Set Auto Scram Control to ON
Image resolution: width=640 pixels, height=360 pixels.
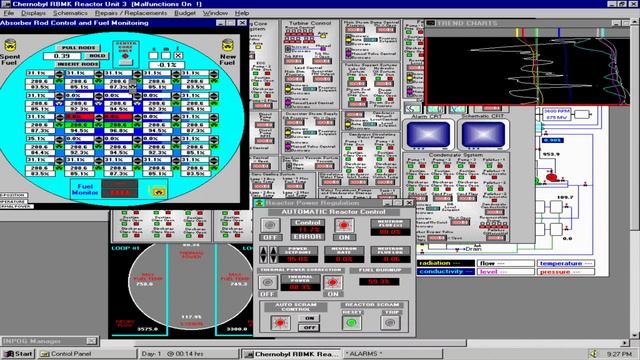click(309, 318)
